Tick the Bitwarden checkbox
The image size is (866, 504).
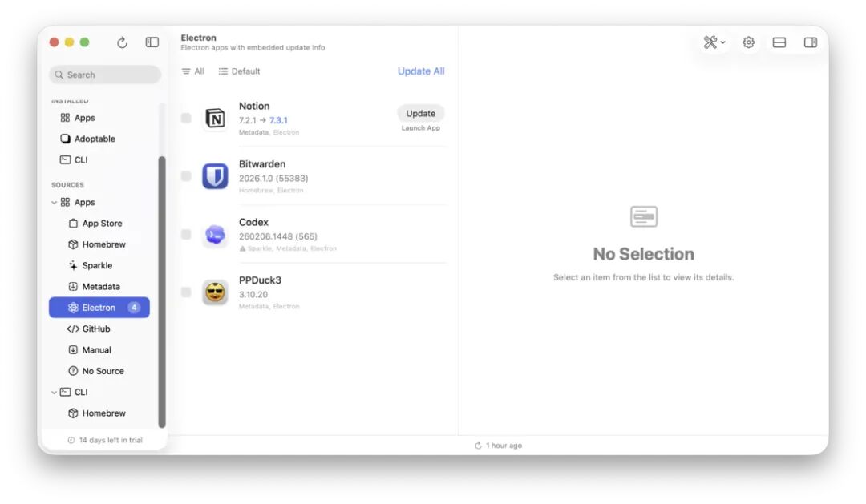[186, 176]
